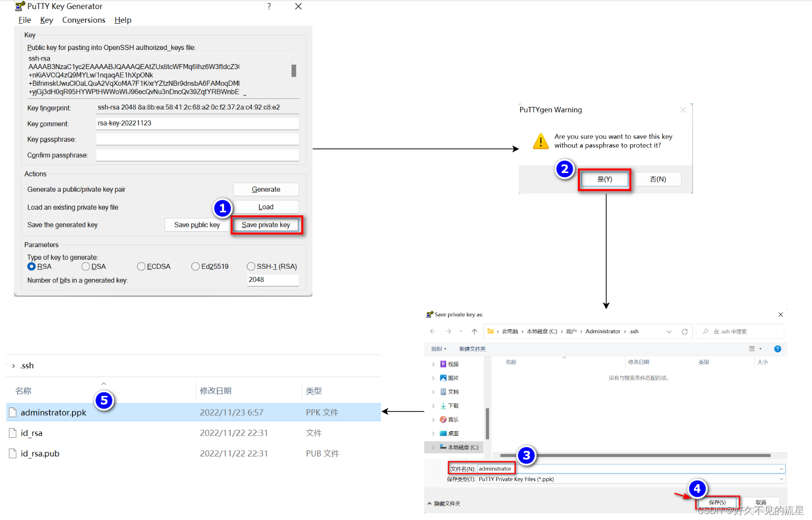Click the Forward arrow in save dialog
This screenshot has height=520, width=812.
click(448, 331)
